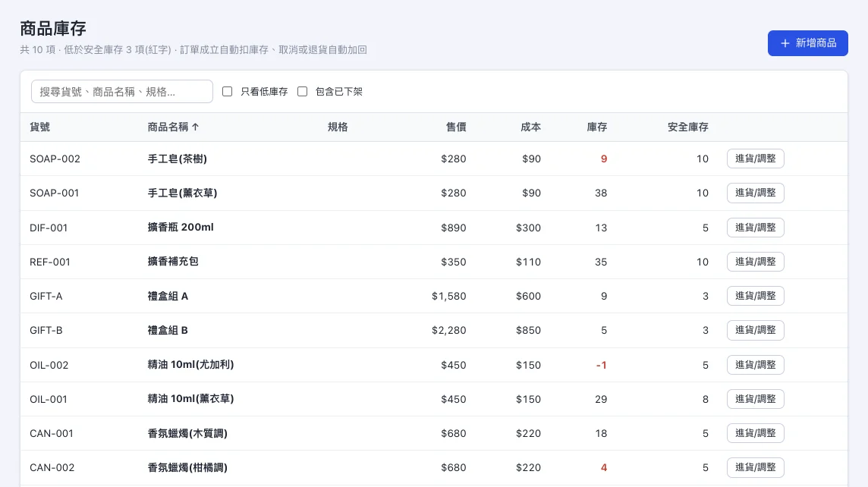Click the red stock value -1
Image resolution: width=868 pixels, height=487 pixels.
click(601, 366)
